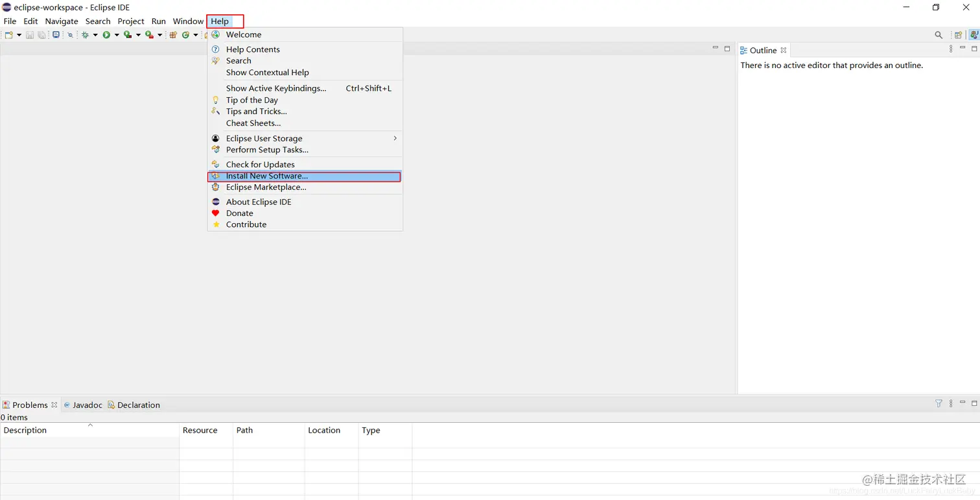Choose Search in the Help menu
This screenshot has width=980, height=500.
(305, 61)
